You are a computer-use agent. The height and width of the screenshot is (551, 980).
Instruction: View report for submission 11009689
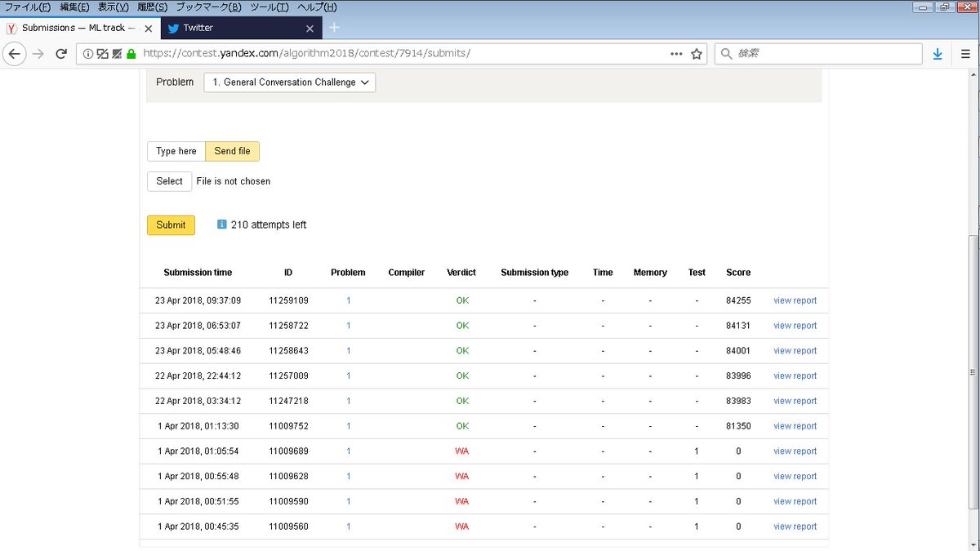point(795,451)
